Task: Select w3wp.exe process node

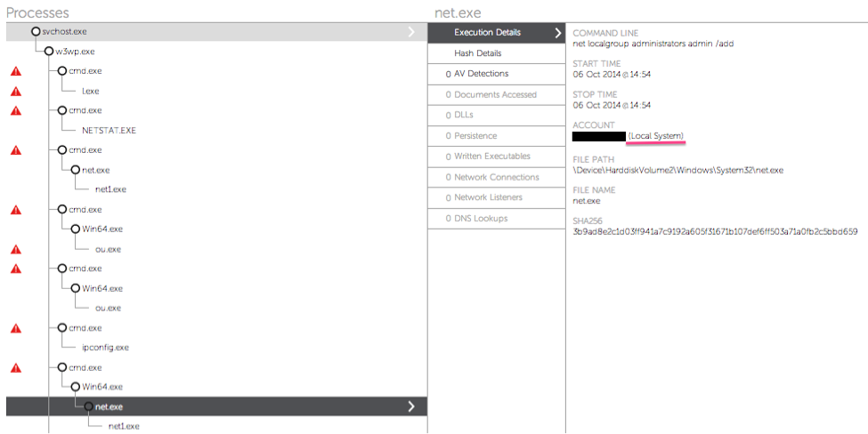Action: (x=75, y=52)
